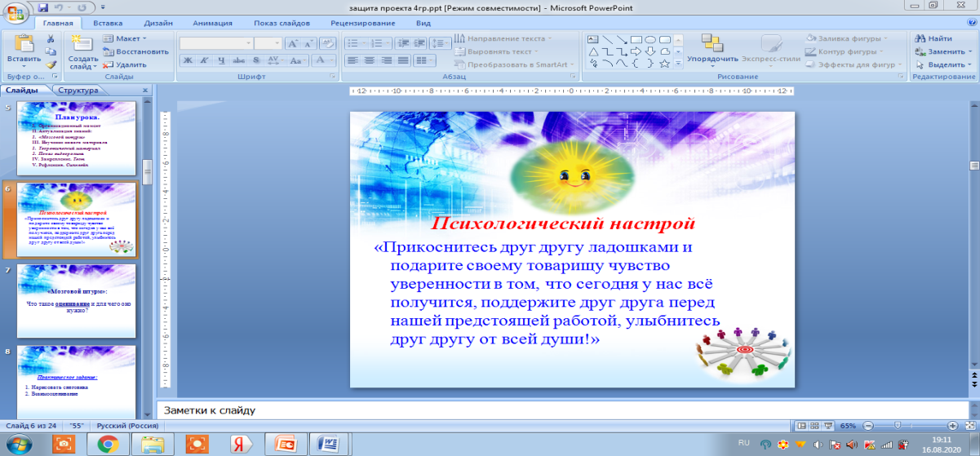
Task: Zoom in with the plus button
Action: tap(952, 426)
